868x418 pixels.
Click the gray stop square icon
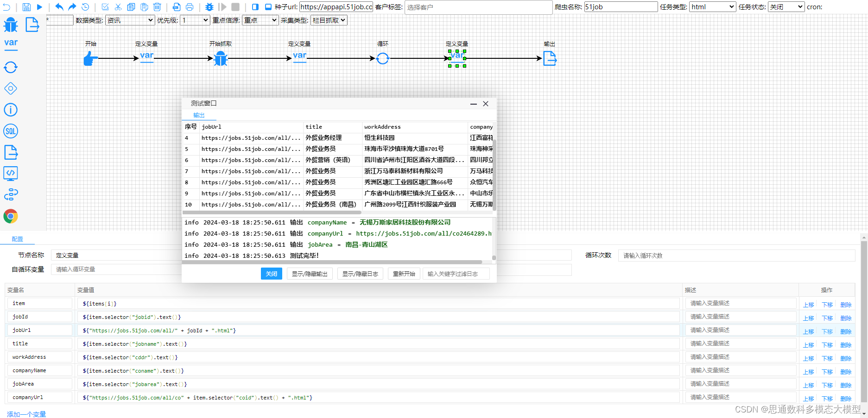click(235, 7)
